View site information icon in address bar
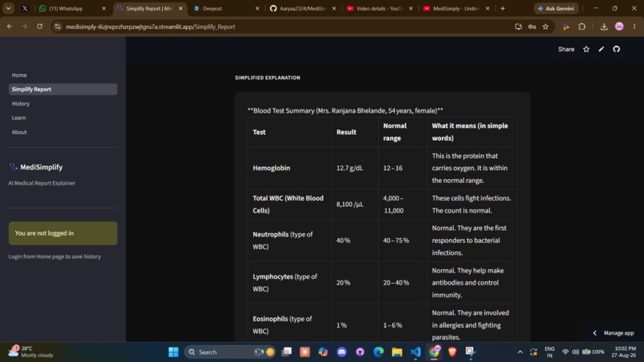 tap(58, 26)
